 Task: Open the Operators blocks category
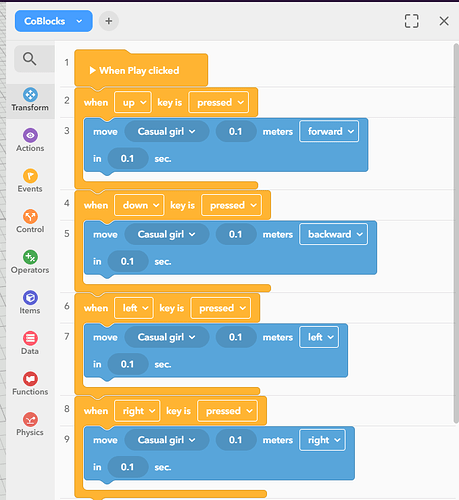30,263
